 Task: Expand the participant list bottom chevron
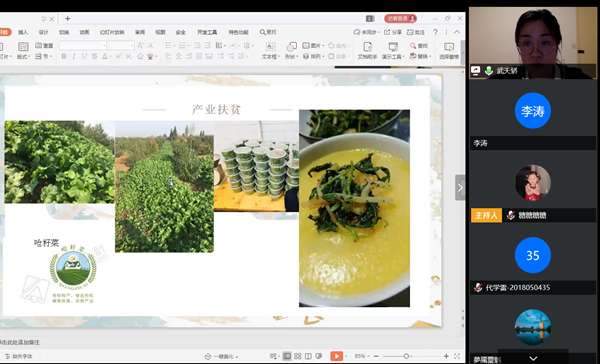tap(533, 359)
